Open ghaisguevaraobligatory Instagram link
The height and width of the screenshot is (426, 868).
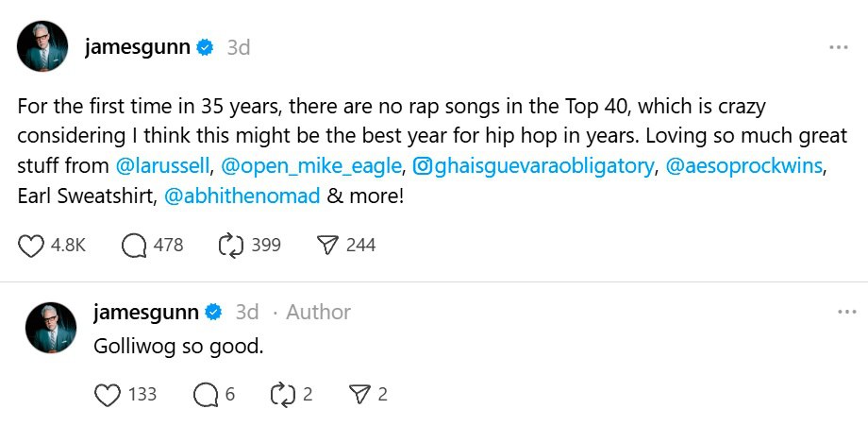(534, 167)
